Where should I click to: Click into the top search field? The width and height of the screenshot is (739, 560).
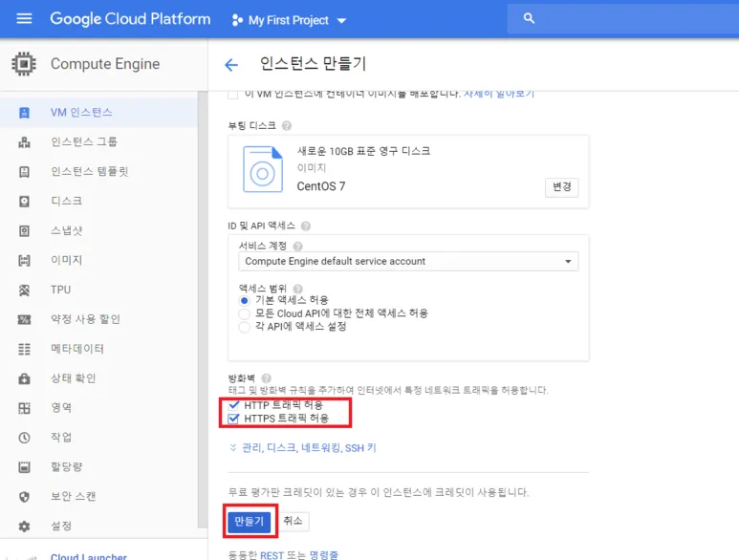coord(623,19)
